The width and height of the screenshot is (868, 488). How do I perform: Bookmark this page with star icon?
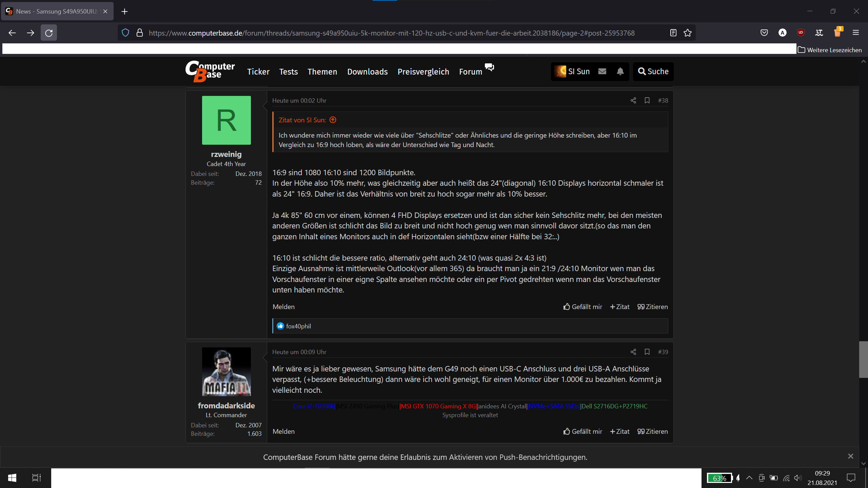(x=688, y=33)
